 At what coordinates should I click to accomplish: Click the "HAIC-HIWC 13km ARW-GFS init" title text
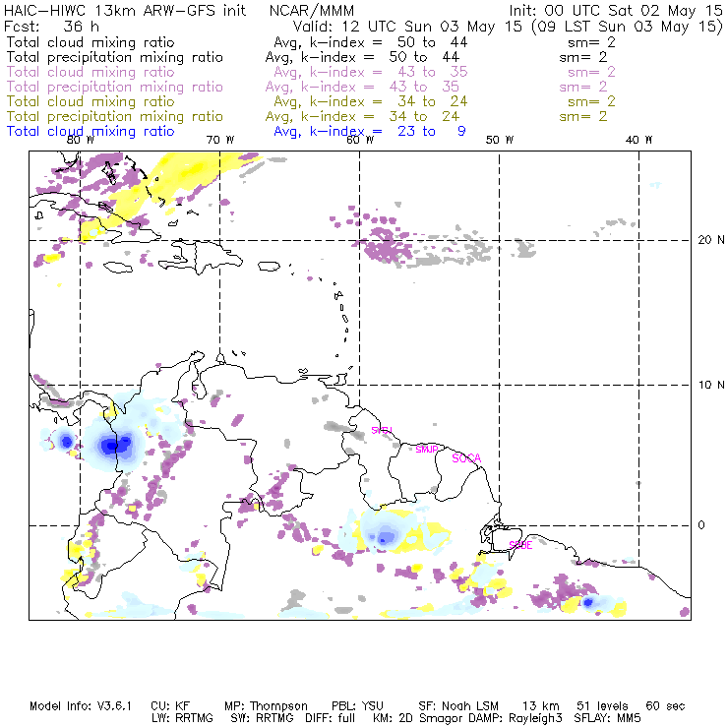pos(125,11)
